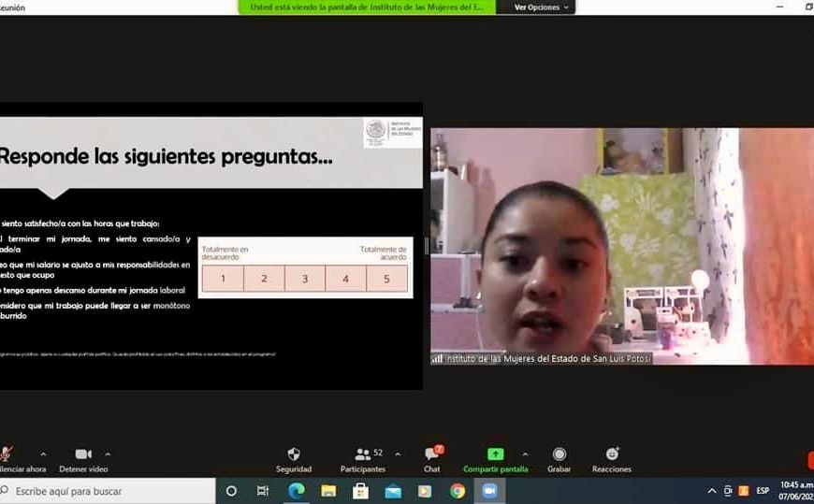Open Microsoft Edge from the taskbar

click(296, 491)
